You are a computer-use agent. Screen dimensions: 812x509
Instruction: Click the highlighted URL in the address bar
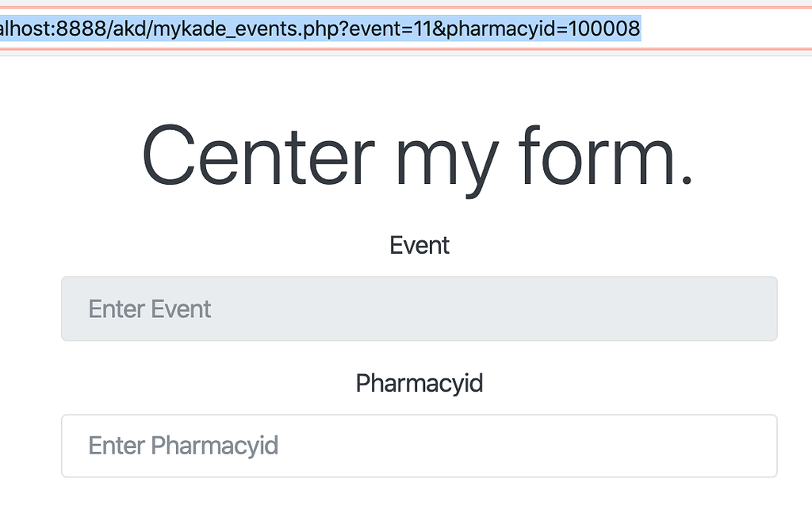coord(317,28)
